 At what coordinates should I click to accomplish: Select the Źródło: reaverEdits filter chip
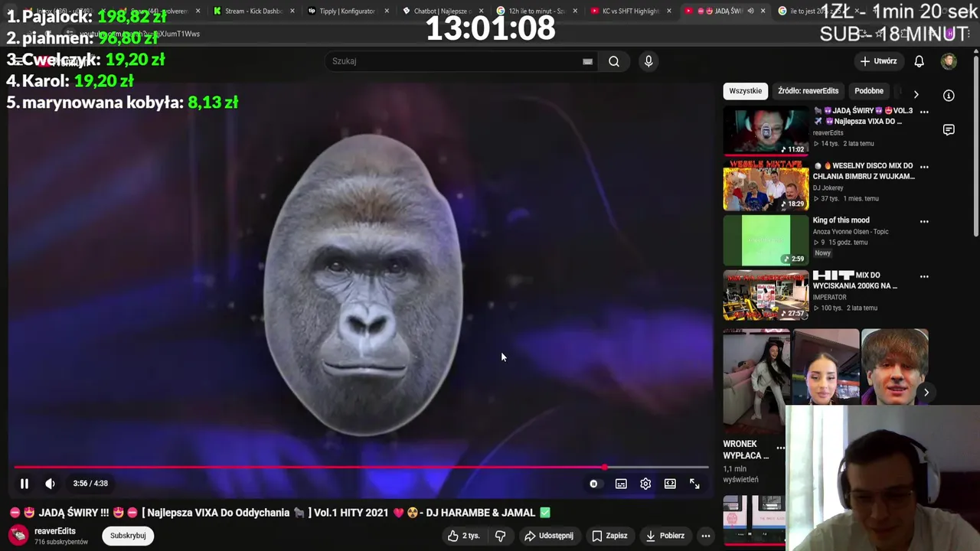(x=808, y=90)
